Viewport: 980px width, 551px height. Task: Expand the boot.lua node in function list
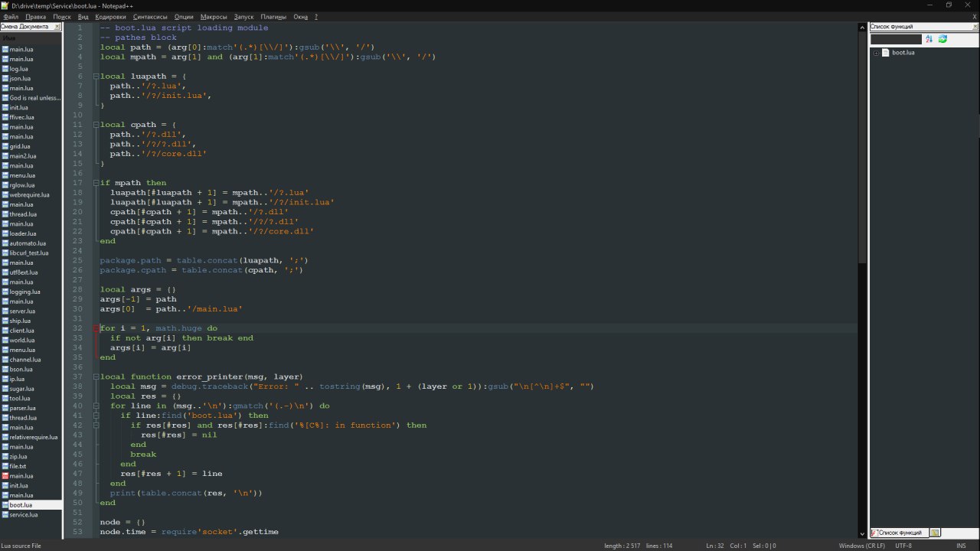(x=876, y=53)
